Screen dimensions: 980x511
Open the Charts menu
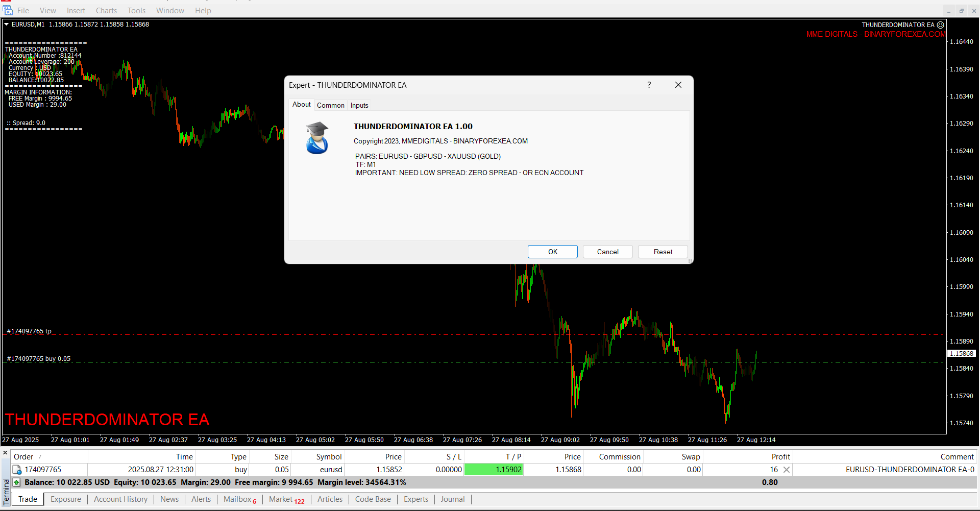click(106, 10)
